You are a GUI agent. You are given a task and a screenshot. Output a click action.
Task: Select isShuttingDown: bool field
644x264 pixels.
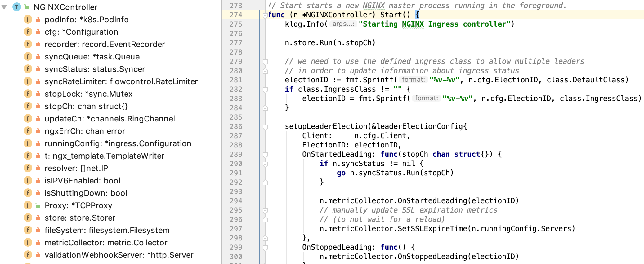[86, 193]
